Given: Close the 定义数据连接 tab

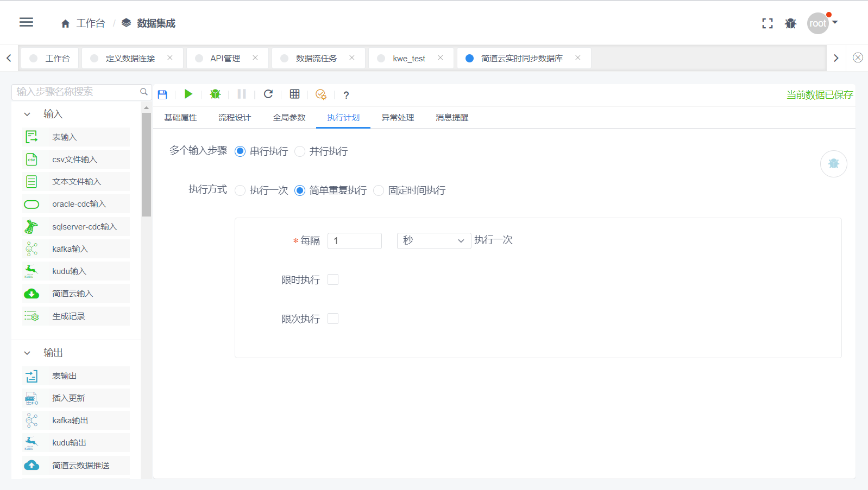Looking at the screenshot, I should coord(170,58).
